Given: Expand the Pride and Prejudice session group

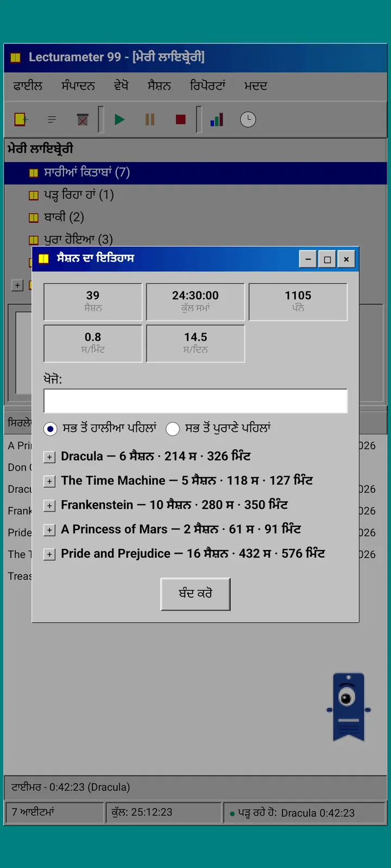Looking at the screenshot, I should [x=49, y=554].
